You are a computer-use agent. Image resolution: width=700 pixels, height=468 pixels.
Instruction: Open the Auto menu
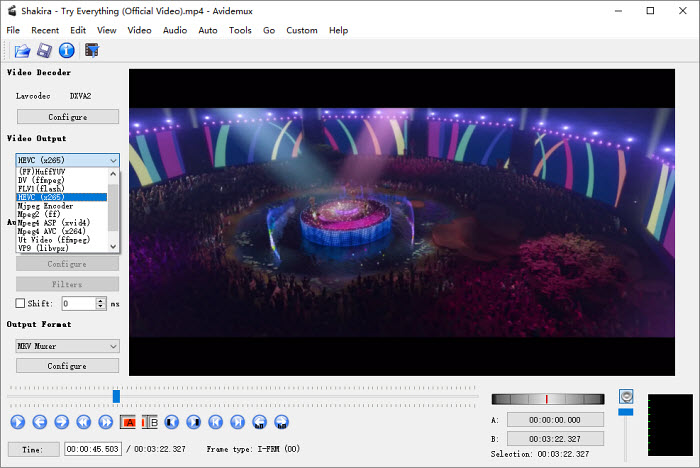click(x=208, y=30)
